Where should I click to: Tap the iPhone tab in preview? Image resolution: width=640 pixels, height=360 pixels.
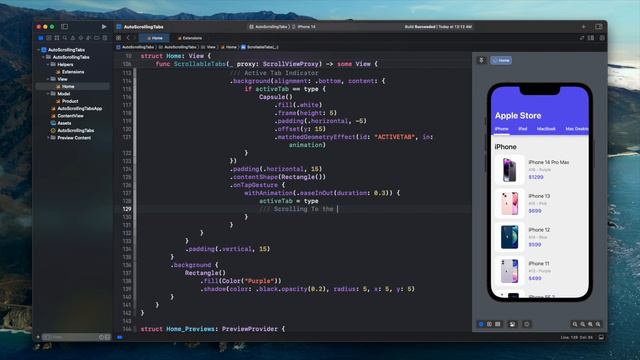(502, 129)
